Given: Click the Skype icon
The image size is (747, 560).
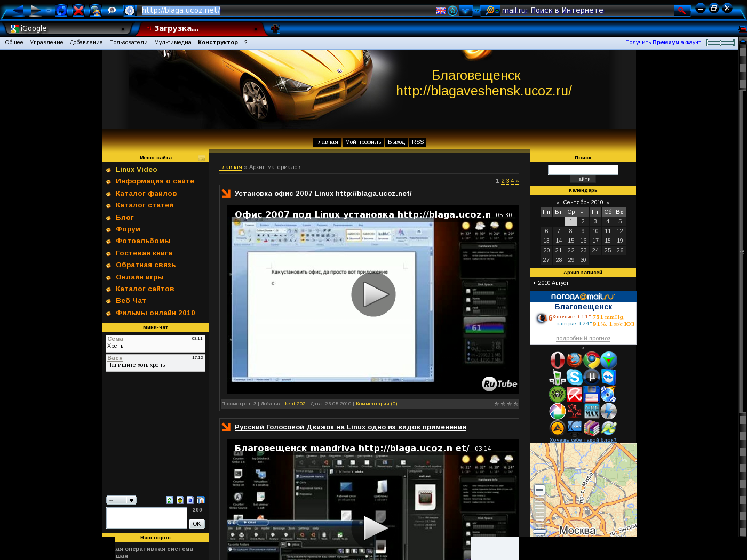Looking at the screenshot, I should click(574, 377).
